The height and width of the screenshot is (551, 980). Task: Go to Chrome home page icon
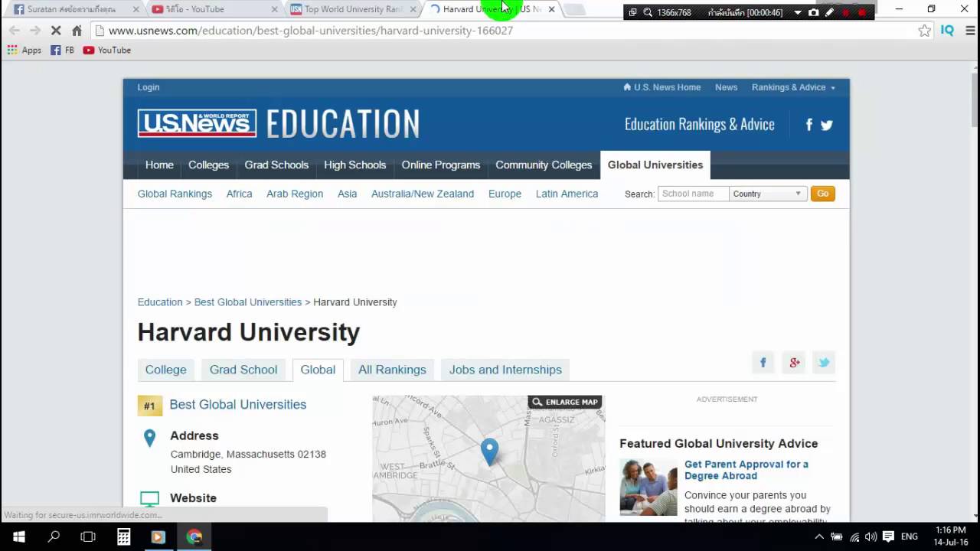tap(77, 31)
